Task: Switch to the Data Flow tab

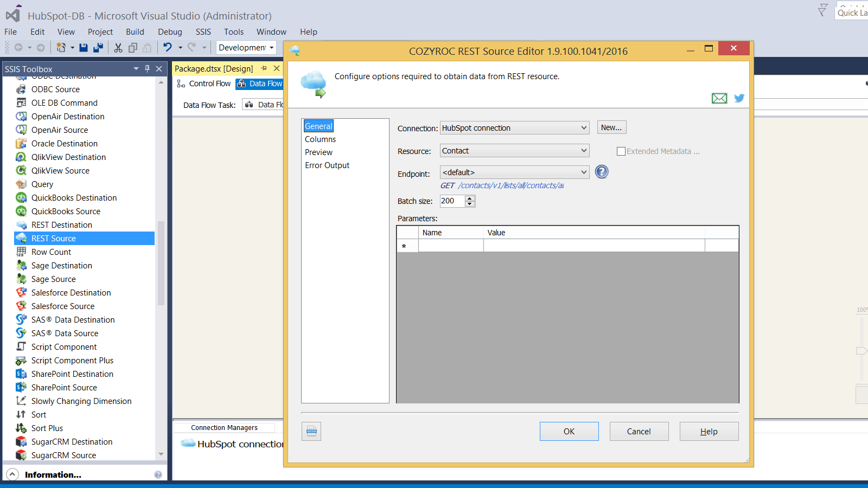Action: [x=260, y=84]
